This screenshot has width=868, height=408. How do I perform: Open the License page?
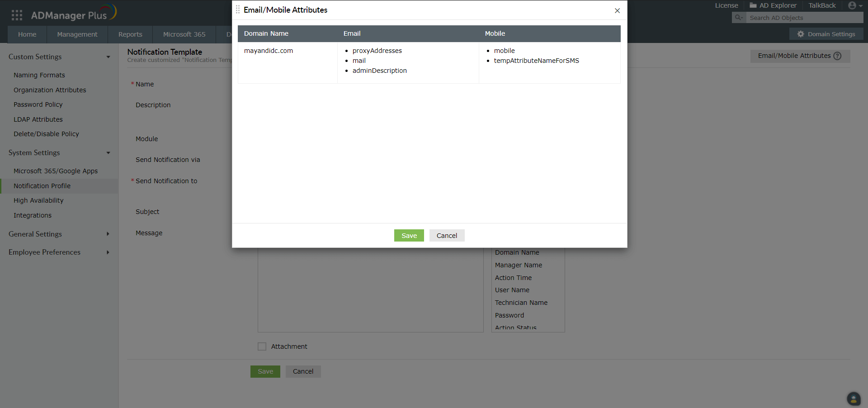(x=726, y=5)
